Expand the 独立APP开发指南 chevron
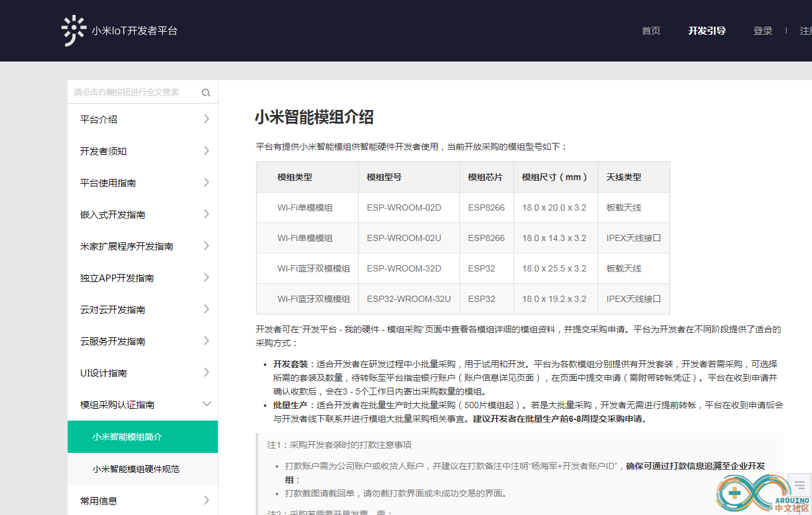Viewport: 812px width, 515px height. [x=206, y=278]
